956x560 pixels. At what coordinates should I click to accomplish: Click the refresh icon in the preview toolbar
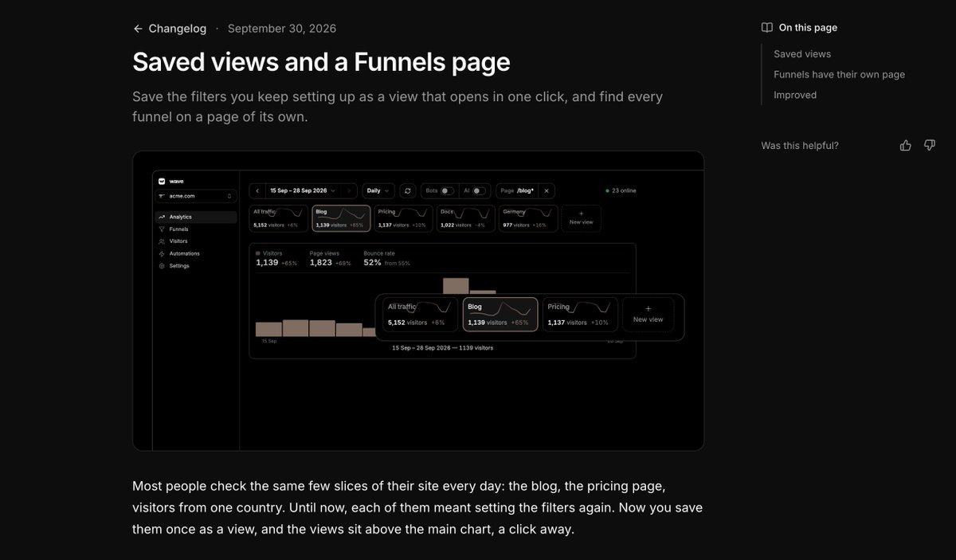tap(408, 190)
